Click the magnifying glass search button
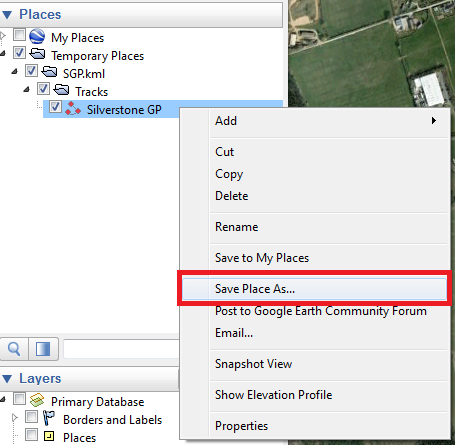Screen dimensions: 455x445 pyautogui.click(x=14, y=349)
